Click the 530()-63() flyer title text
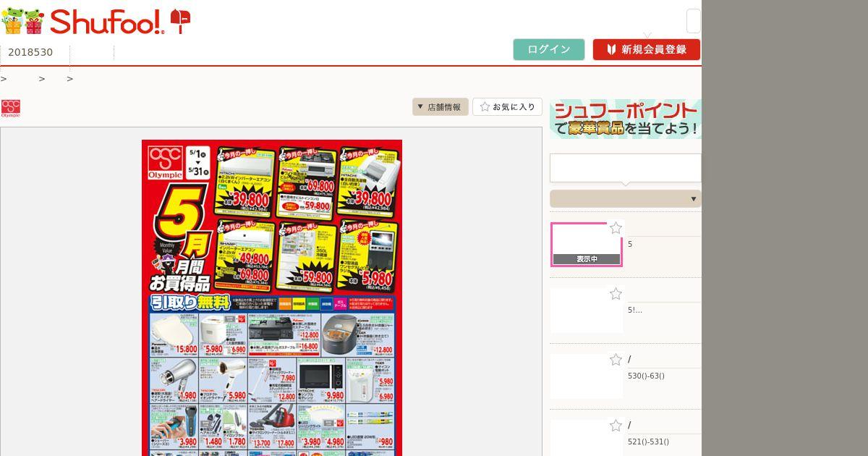The width and height of the screenshot is (868, 456). 646,376
